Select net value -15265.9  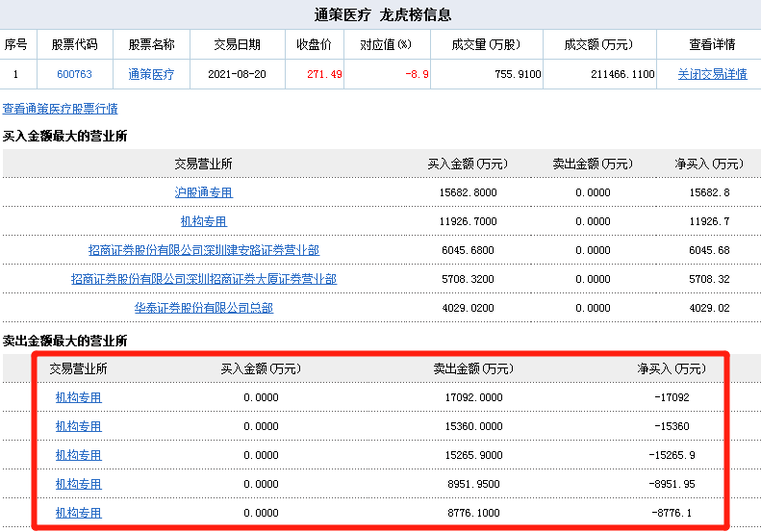coord(672,455)
